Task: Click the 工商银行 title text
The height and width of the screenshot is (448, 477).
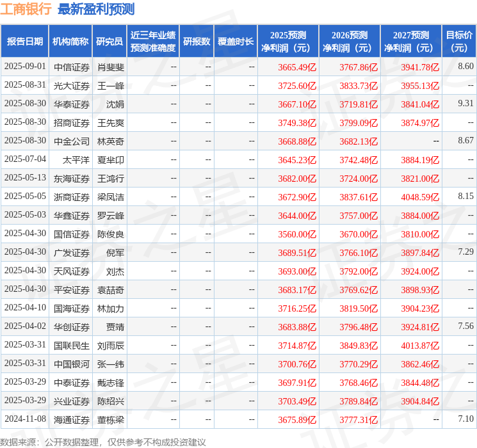Action: point(26,9)
